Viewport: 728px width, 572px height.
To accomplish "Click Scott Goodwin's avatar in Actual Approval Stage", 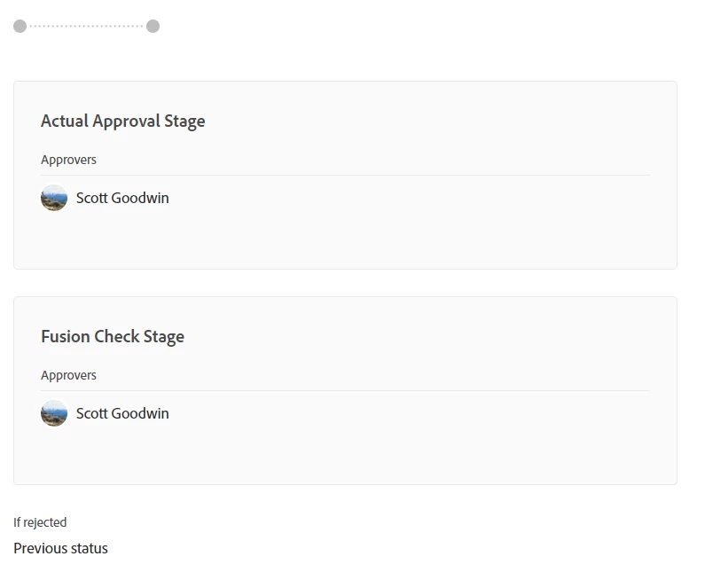I will coord(54,198).
